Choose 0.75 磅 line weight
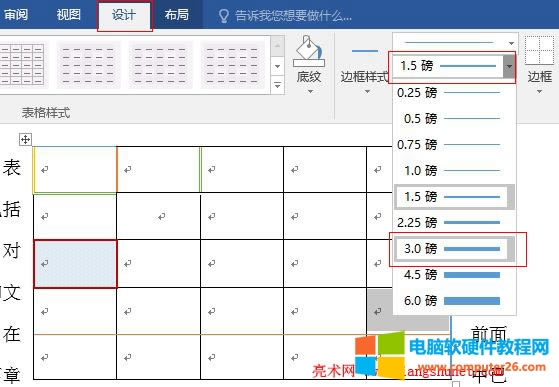Screen dimensions: 559x387 [x=455, y=145]
